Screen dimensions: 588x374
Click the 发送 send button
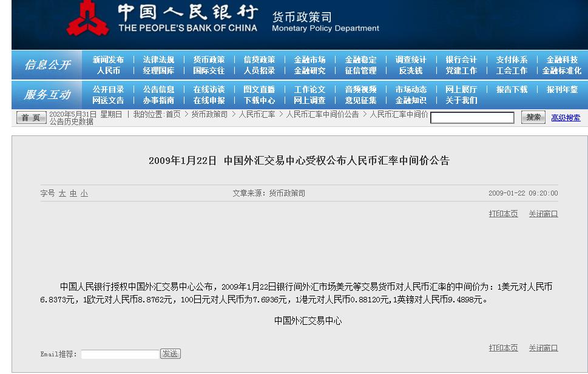tap(171, 353)
